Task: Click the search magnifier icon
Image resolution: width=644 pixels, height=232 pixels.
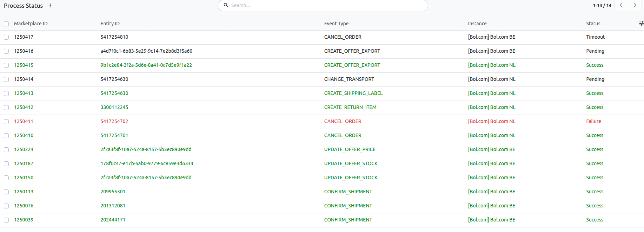Action: click(x=226, y=5)
